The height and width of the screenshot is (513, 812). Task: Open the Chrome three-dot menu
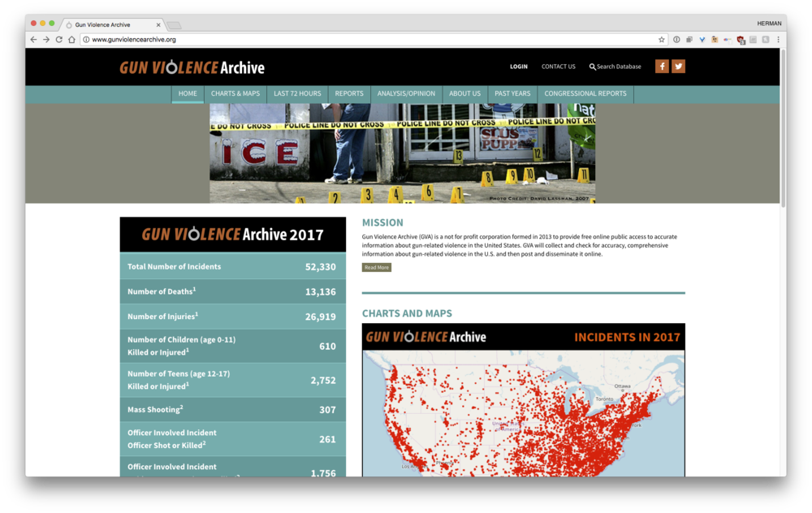(x=778, y=39)
